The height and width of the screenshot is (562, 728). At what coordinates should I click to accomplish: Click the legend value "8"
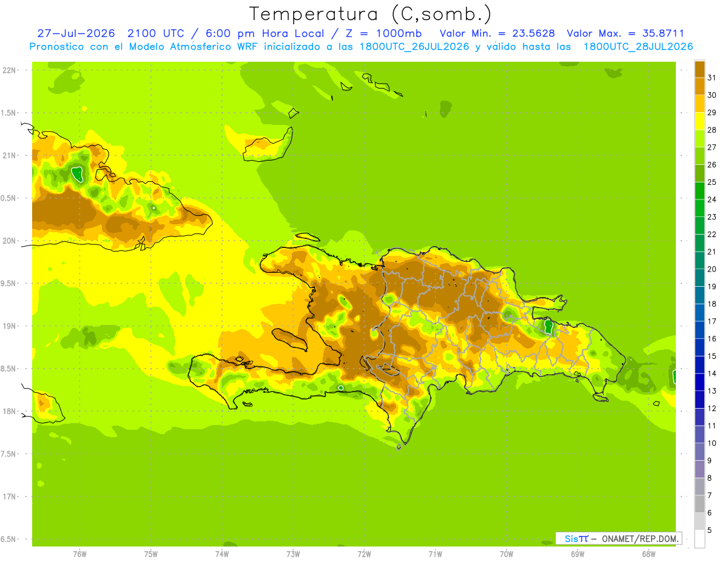(x=710, y=478)
